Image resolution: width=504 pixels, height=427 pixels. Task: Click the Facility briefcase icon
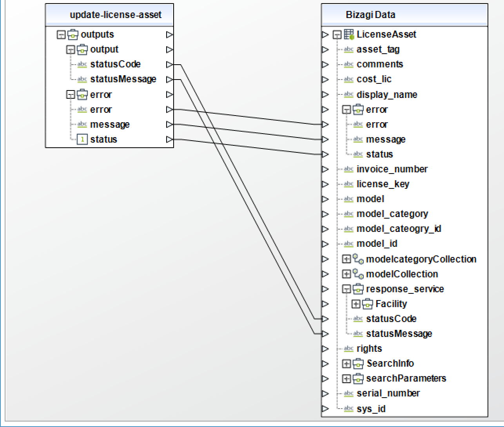(368, 304)
